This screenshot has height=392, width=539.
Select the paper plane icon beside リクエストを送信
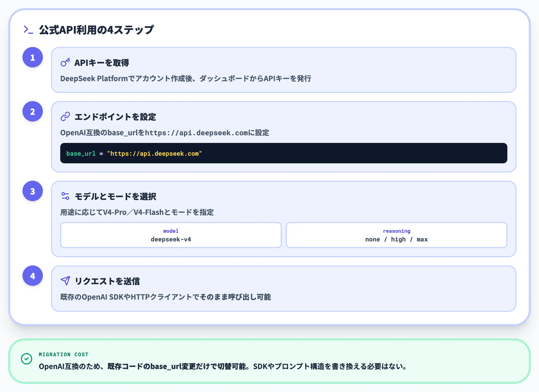65,281
